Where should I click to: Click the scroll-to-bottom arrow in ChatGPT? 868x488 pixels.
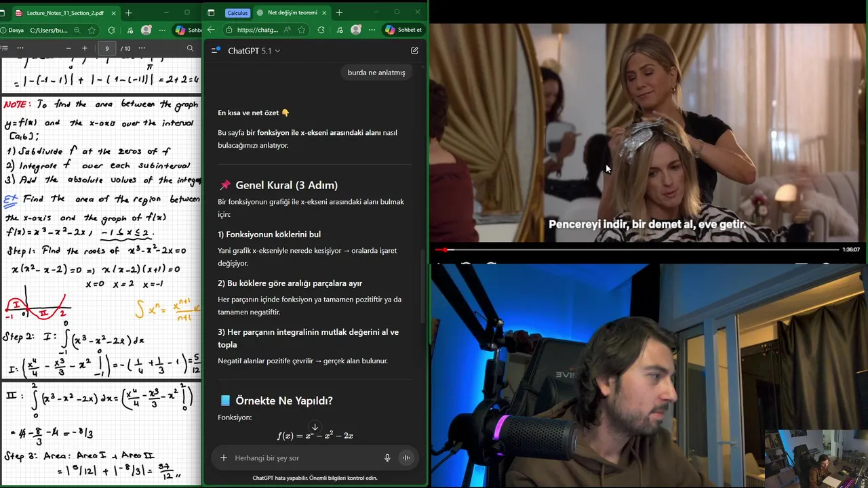(x=315, y=428)
